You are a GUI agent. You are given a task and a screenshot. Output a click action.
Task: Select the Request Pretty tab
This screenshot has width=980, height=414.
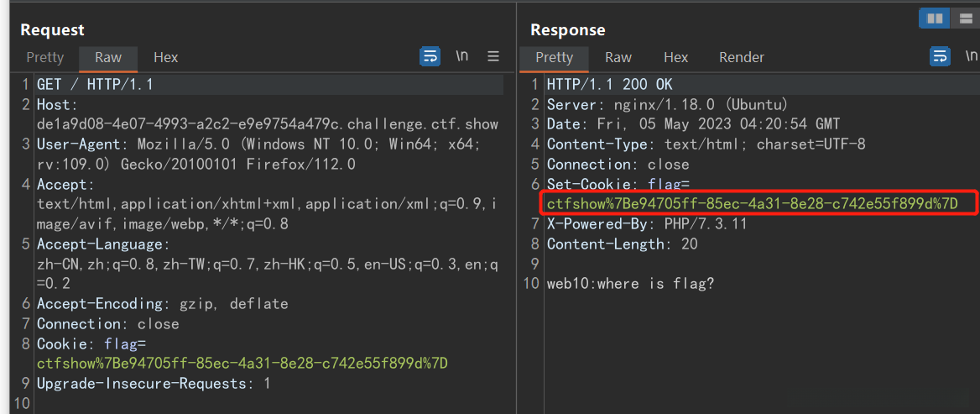point(45,57)
